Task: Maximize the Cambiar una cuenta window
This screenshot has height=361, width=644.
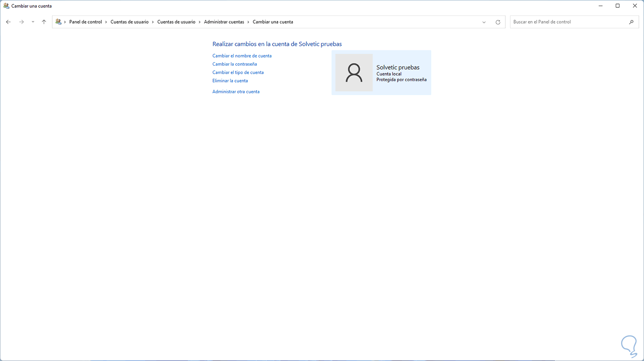Action: (618, 6)
